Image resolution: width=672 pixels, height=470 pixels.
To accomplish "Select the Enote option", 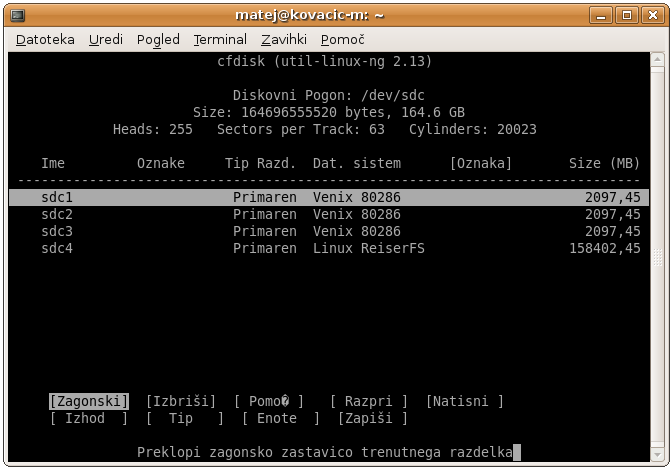I will 281,419.
